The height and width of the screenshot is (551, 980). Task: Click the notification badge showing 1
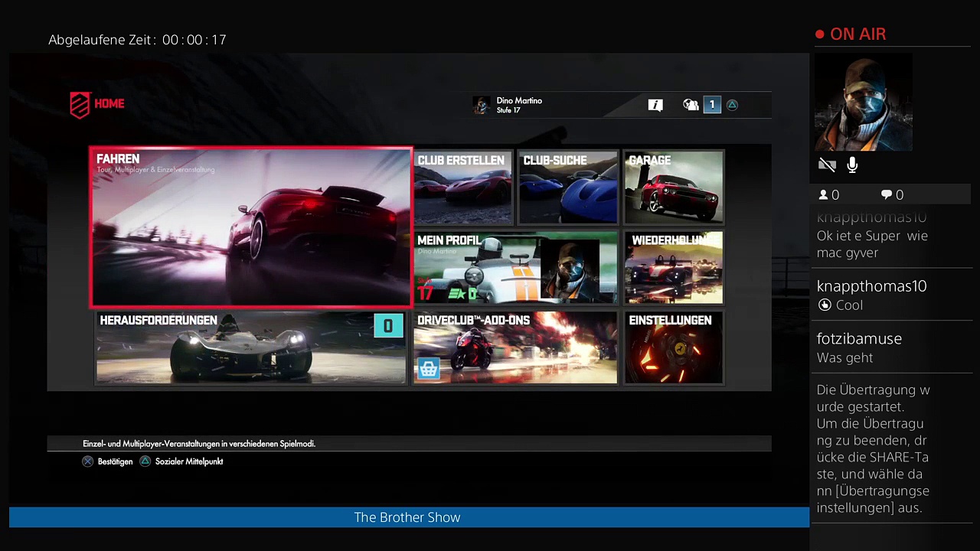pyautogui.click(x=712, y=105)
